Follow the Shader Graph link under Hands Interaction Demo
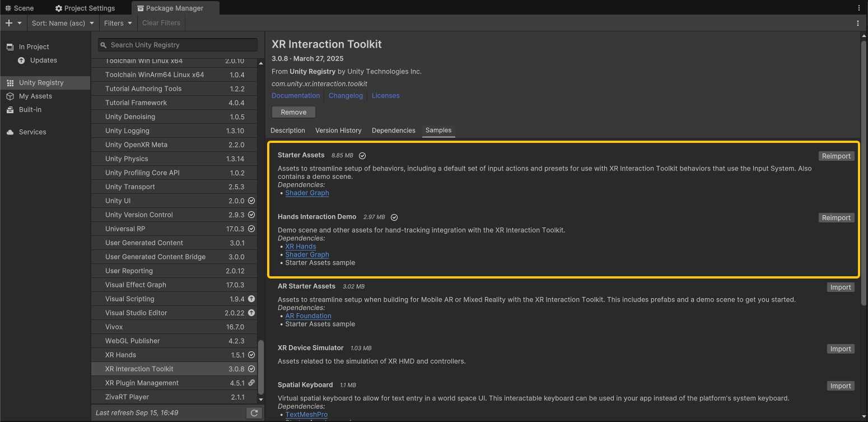868x422 pixels. tap(307, 254)
